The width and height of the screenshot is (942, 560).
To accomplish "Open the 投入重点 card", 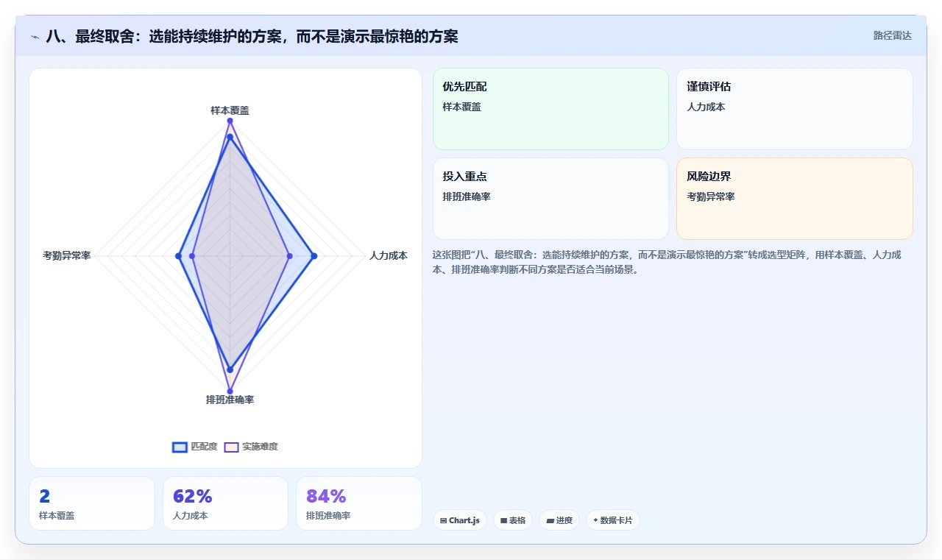I will tap(550, 199).
